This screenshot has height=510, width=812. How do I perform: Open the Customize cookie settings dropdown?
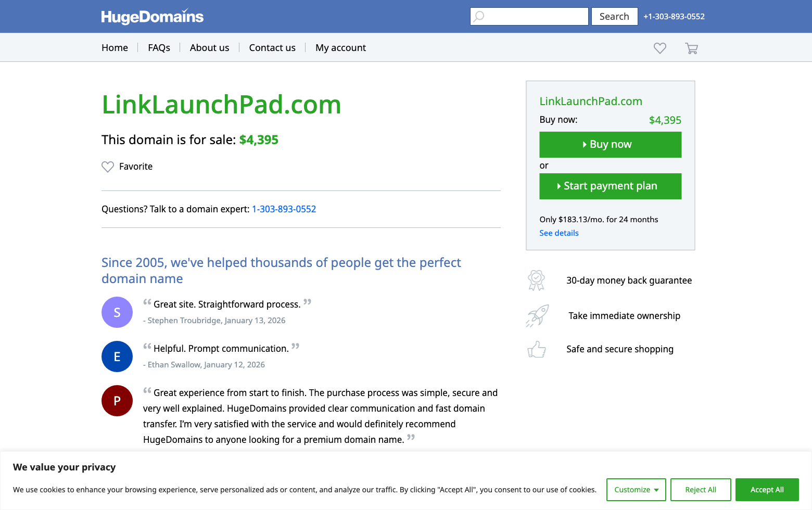tap(636, 490)
